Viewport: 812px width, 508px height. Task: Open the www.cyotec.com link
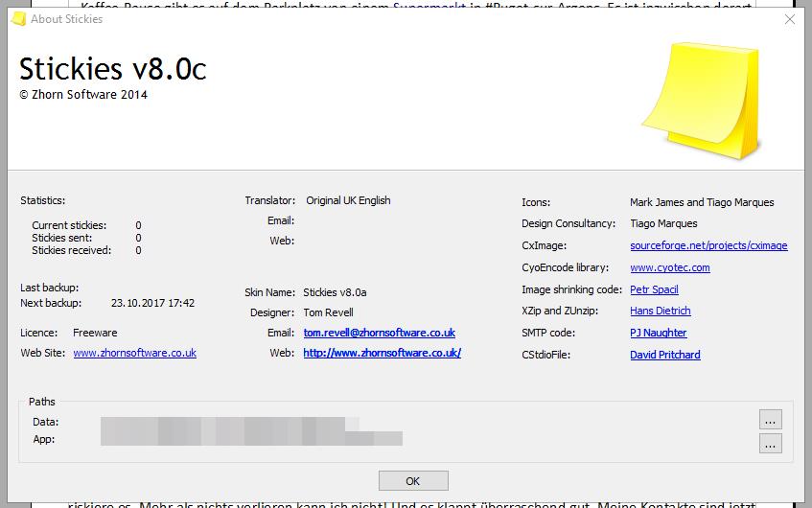click(x=669, y=267)
